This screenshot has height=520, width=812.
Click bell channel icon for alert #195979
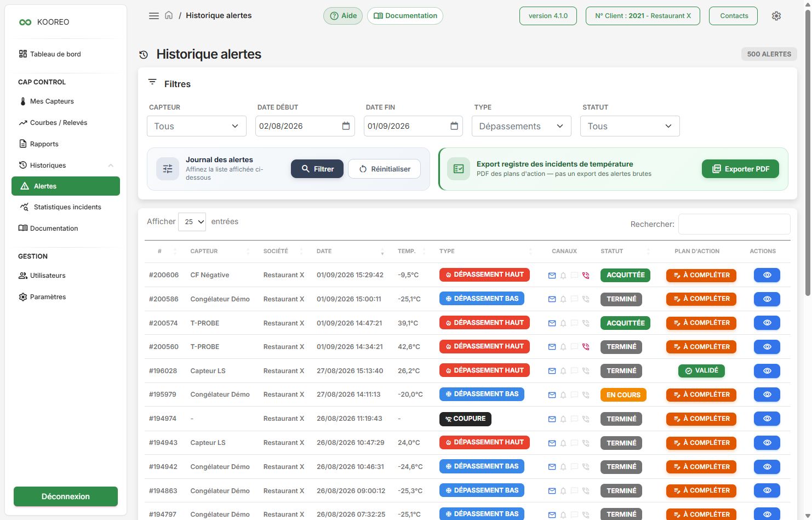click(x=563, y=395)
